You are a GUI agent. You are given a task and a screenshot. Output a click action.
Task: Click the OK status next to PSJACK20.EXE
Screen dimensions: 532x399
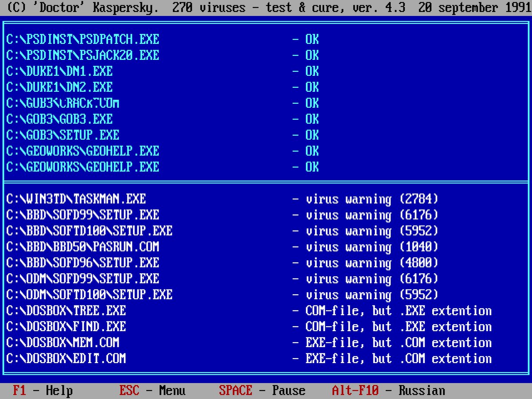[x=312, y=55]
